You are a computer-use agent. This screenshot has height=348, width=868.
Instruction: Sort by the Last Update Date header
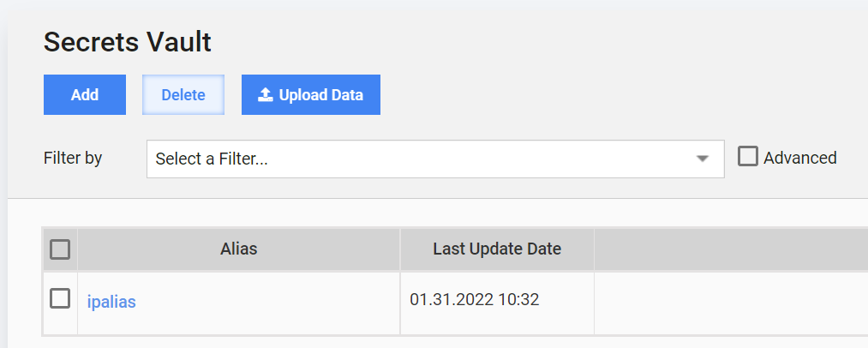coord(497,249)
